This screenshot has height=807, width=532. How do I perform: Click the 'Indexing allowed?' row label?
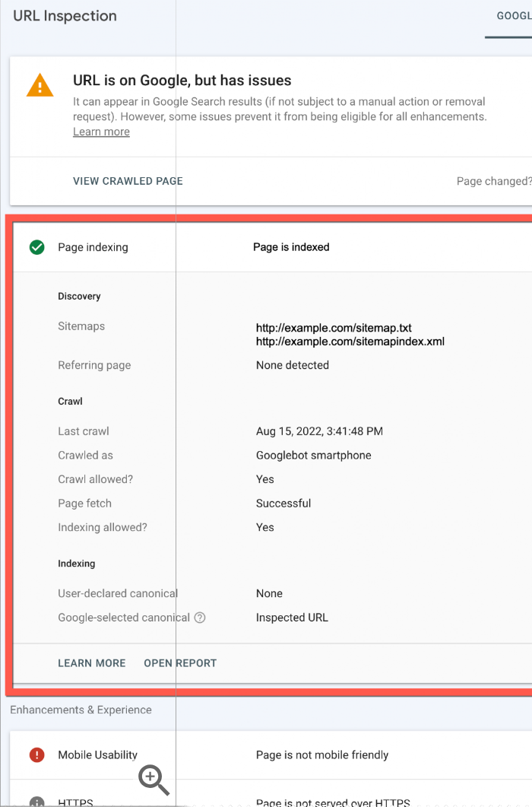coord(103,528)
